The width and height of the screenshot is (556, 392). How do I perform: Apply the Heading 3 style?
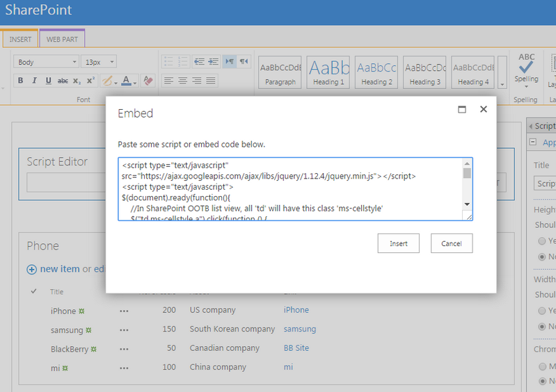click(x=424, y=72)
